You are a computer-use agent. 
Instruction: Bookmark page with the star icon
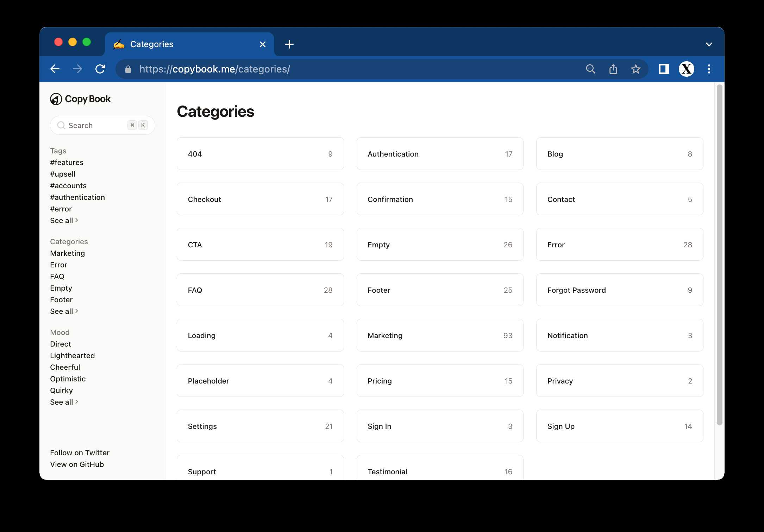pyautogui.click(x=635, y=69)
